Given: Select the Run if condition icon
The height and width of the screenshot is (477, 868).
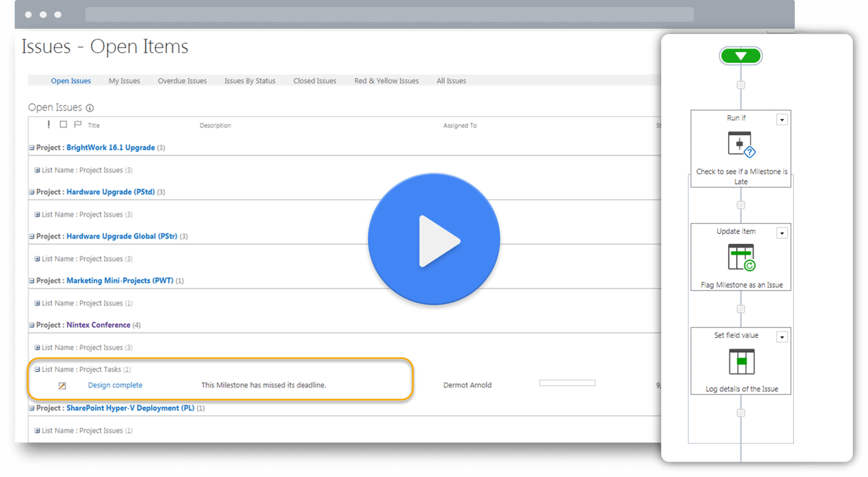Looking at the screenshot, I should tap(741, 144).
